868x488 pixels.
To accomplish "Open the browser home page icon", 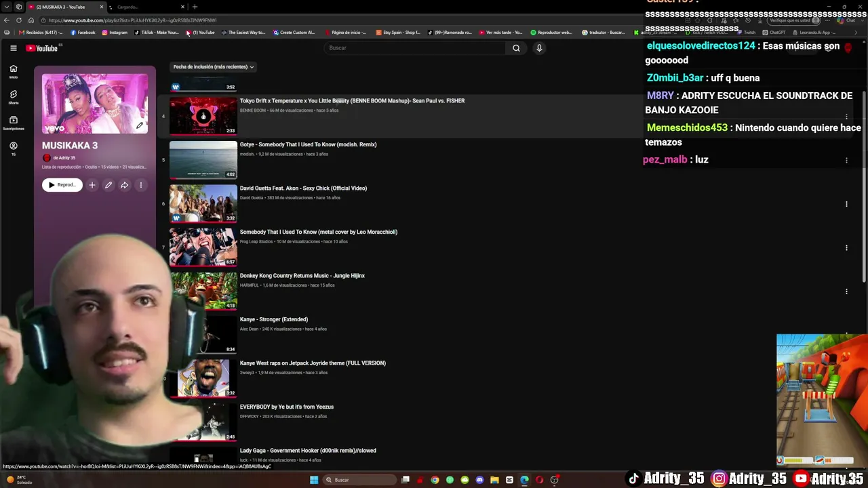I will (x=31, y=20).
